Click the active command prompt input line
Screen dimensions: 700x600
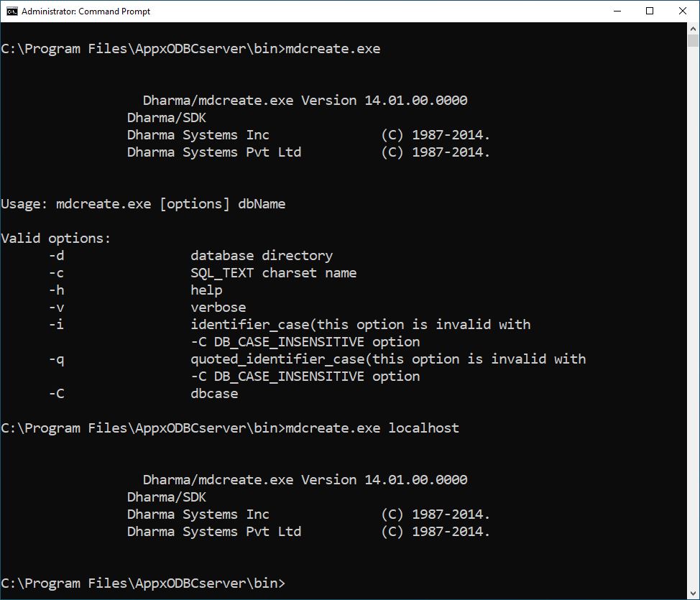[x=144, y=583]
